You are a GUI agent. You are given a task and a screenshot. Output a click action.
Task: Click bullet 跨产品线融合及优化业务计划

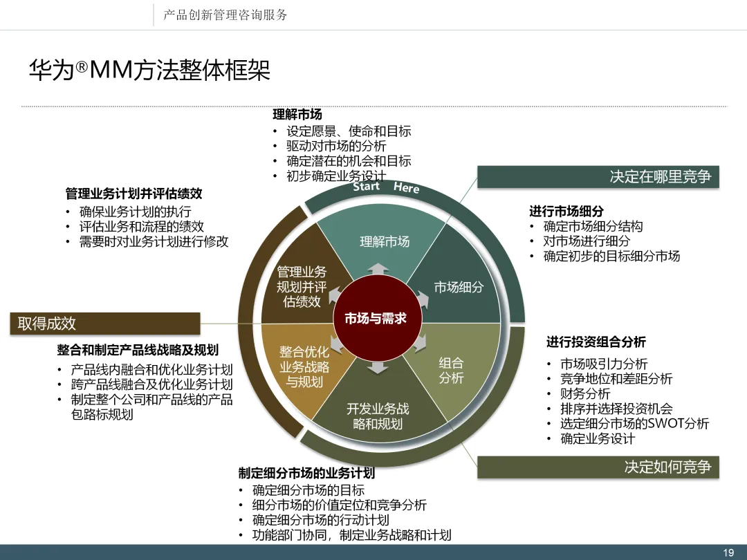click(151, 384)
